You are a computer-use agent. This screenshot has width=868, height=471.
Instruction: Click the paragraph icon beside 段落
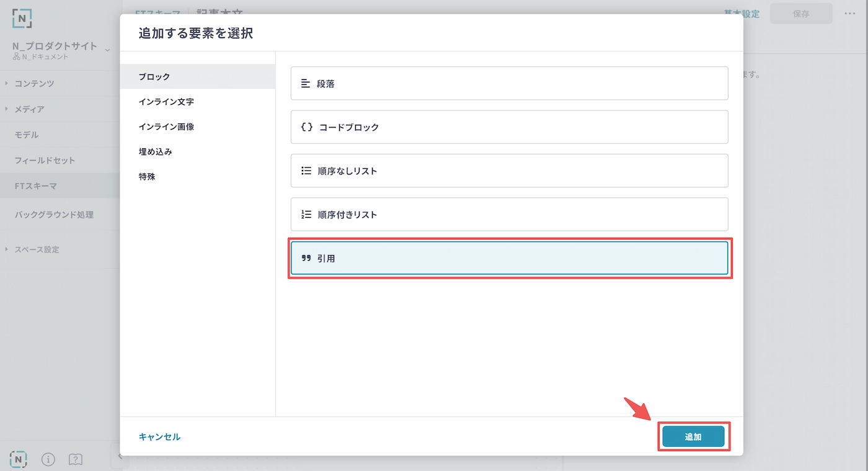click(x=305, y=84)
